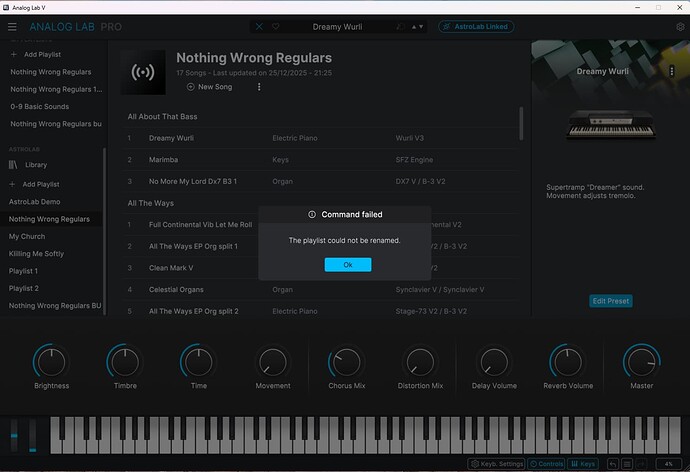The width and height of the screenshot is (690, 472).
Task: Toggle the Controls panel view
Action: pyautogui.click(x=546, y=464)
